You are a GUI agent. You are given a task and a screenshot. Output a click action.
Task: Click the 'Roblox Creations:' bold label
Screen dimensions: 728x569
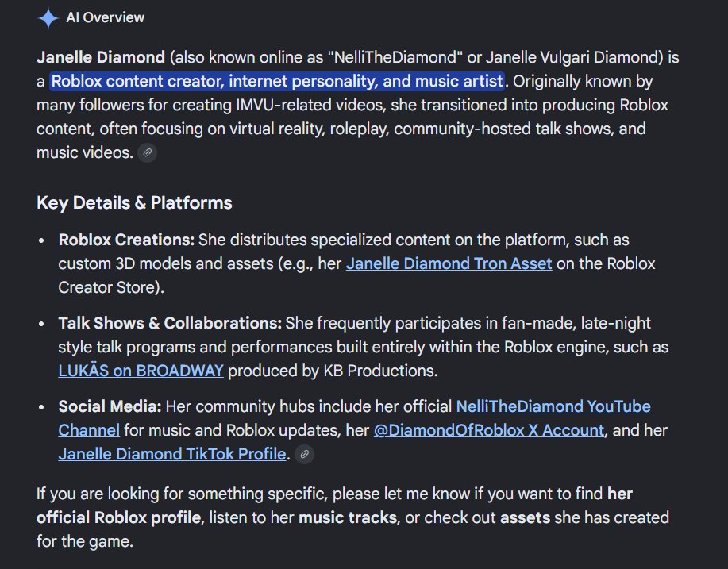pos(126,240)
